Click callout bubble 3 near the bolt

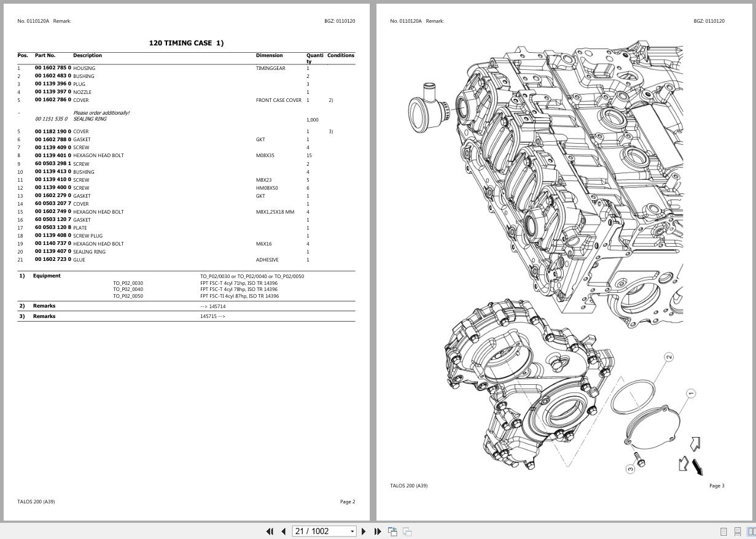630,469
